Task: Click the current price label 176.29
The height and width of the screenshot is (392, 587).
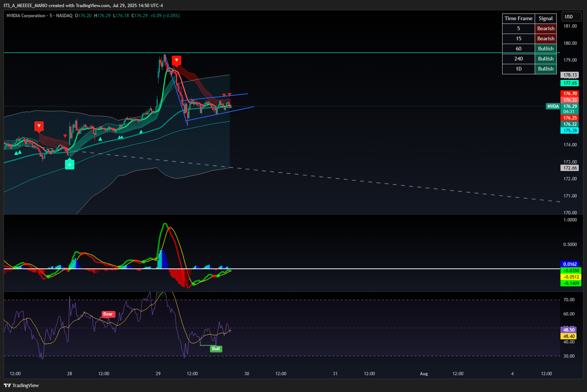Action: coord(570,106)
